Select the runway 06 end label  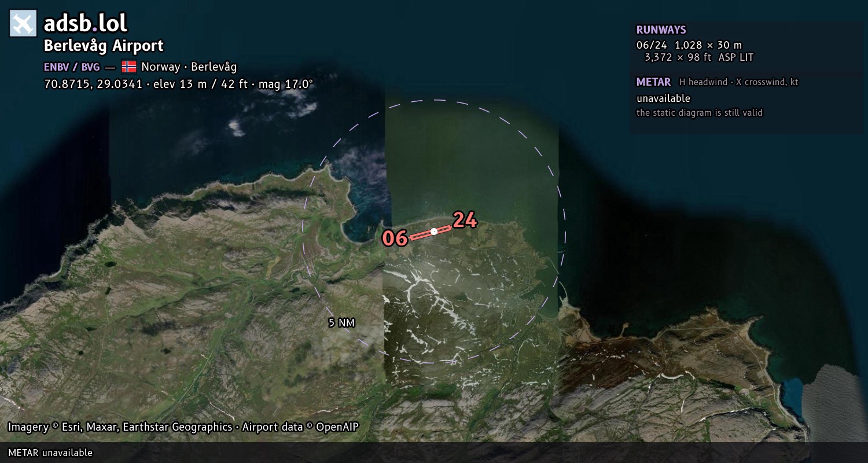click(x=395, y=238)
